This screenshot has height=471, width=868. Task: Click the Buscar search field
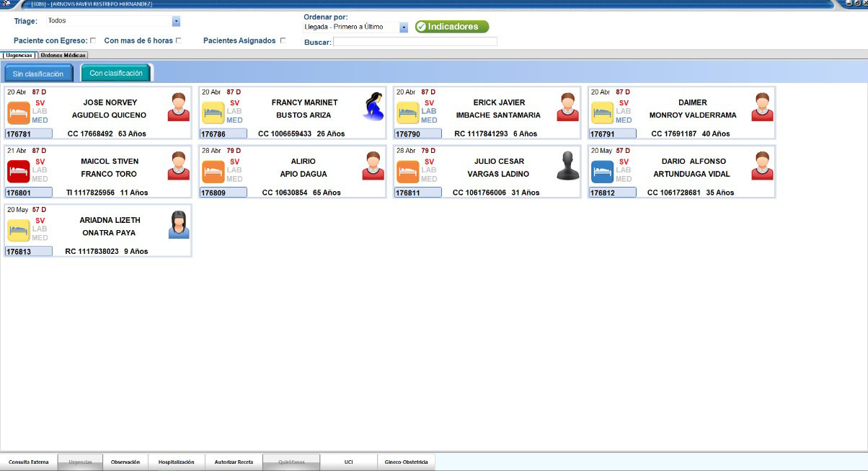click(x=415, y=42)
